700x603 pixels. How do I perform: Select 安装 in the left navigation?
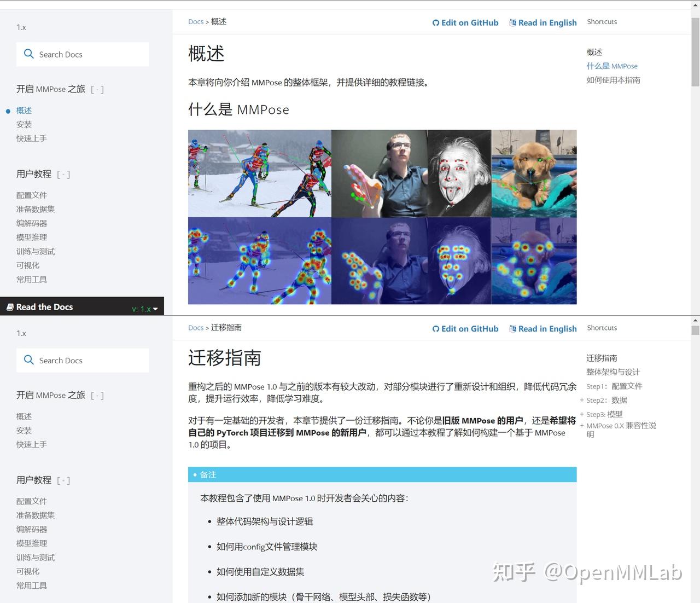24,124
